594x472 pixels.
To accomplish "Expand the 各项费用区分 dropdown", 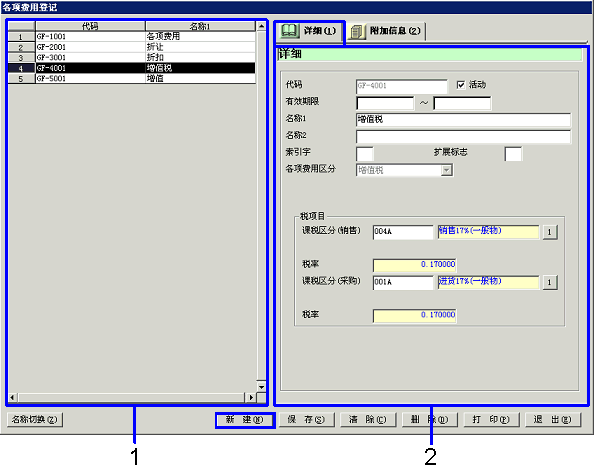I will 447,170.
